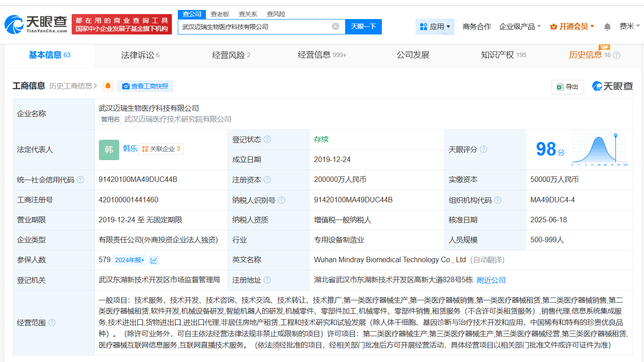This screenshot has width=644, height=362.
Task: Click the TianYanCha logo icon
Action: [14, 24]
